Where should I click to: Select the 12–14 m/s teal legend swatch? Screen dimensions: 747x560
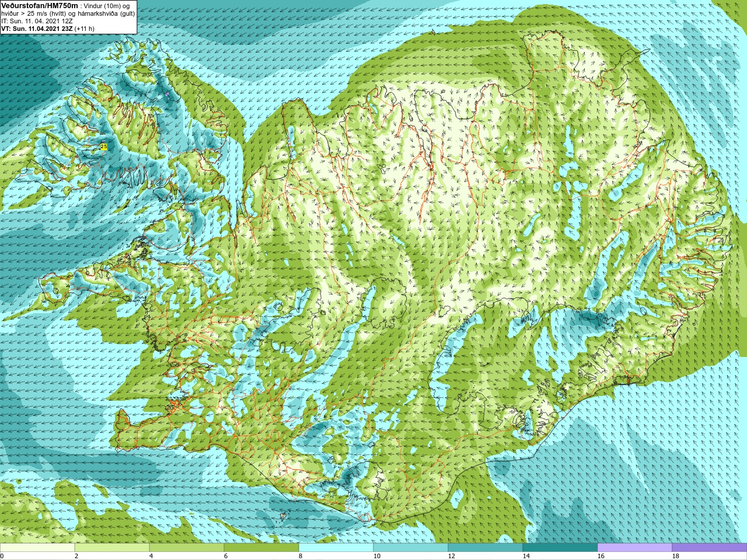pyautogui.click(x=486, y=548)
